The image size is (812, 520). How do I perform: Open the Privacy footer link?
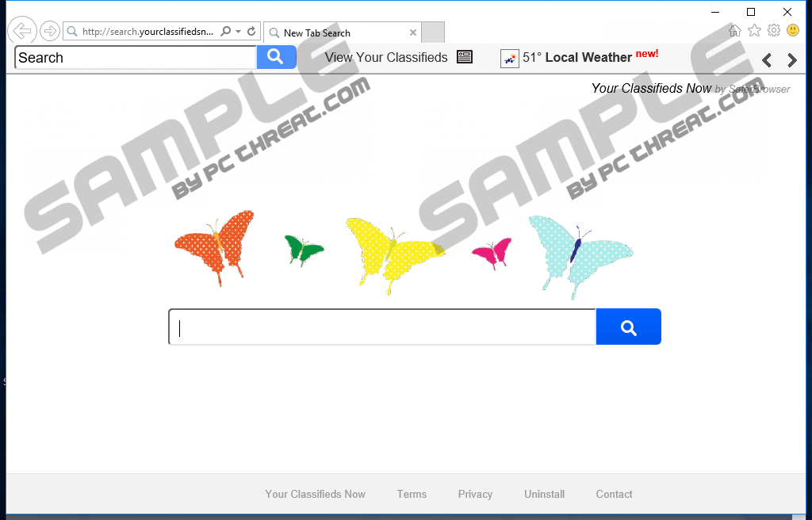pos(475,494)
